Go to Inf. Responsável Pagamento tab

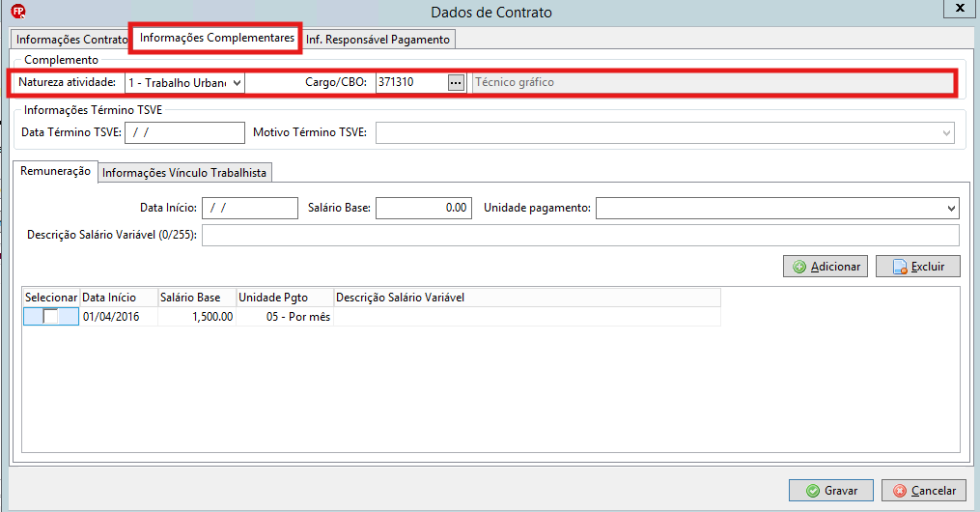[x=378, y=40]
